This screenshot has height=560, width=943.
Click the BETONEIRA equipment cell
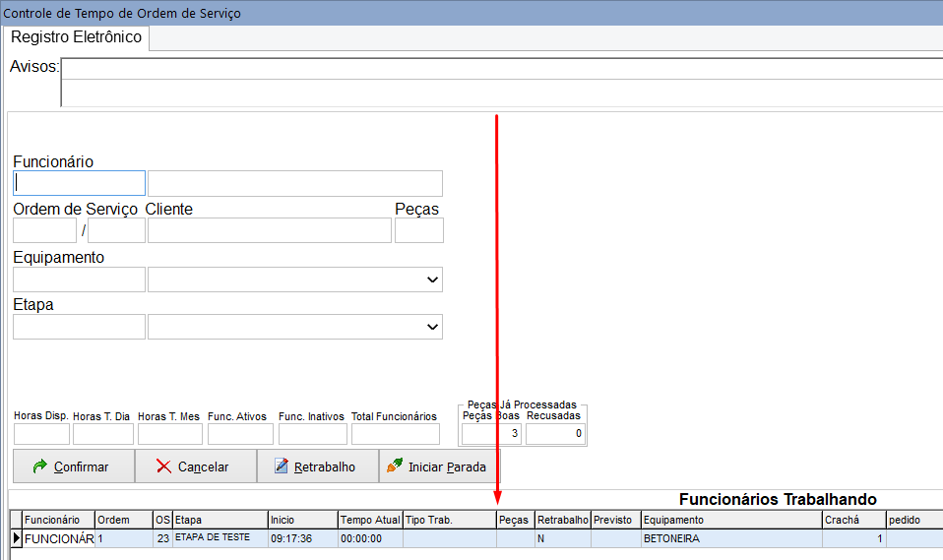point(732,538)
